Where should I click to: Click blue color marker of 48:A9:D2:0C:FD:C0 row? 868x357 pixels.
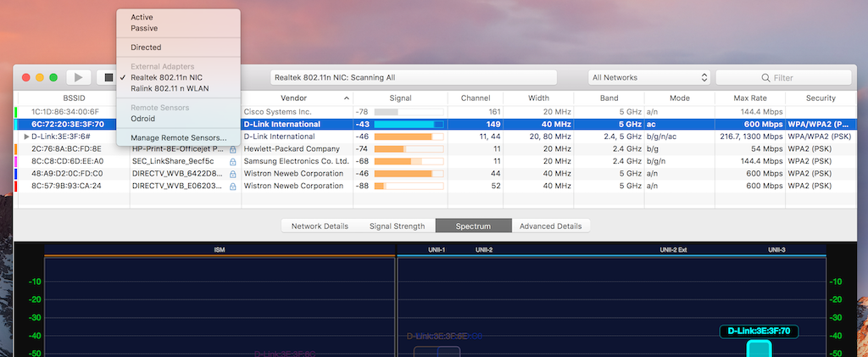click(x=16, y=174)
